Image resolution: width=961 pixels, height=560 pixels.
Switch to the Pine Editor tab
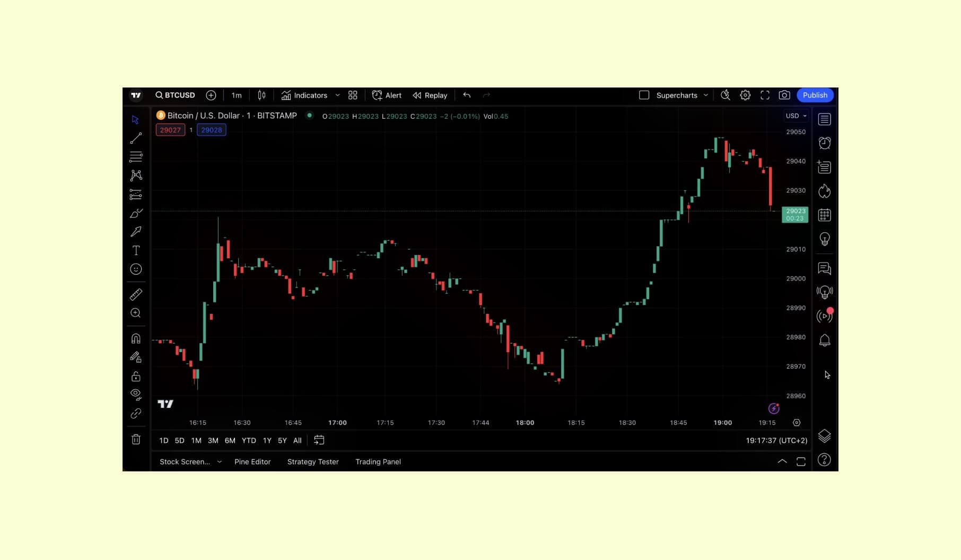252,462
